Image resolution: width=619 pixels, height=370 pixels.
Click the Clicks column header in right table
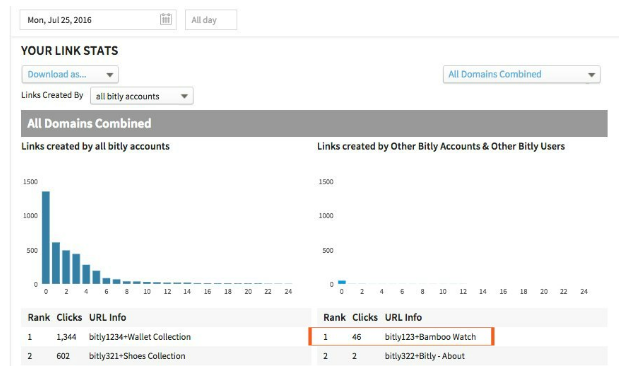(x=365, y=317)
